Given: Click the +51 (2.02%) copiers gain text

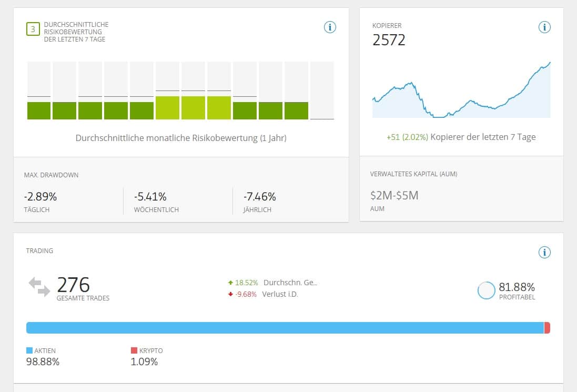Looking at the screenshot, I should pos(407,137).
